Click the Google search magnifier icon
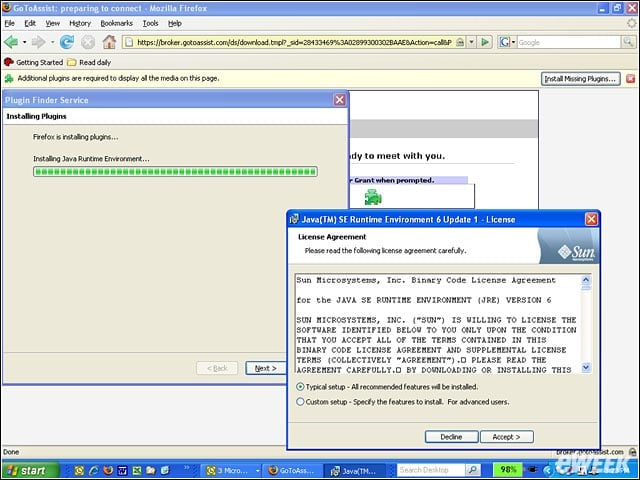This screenshot has height=480, width=640. pos(628,42)
